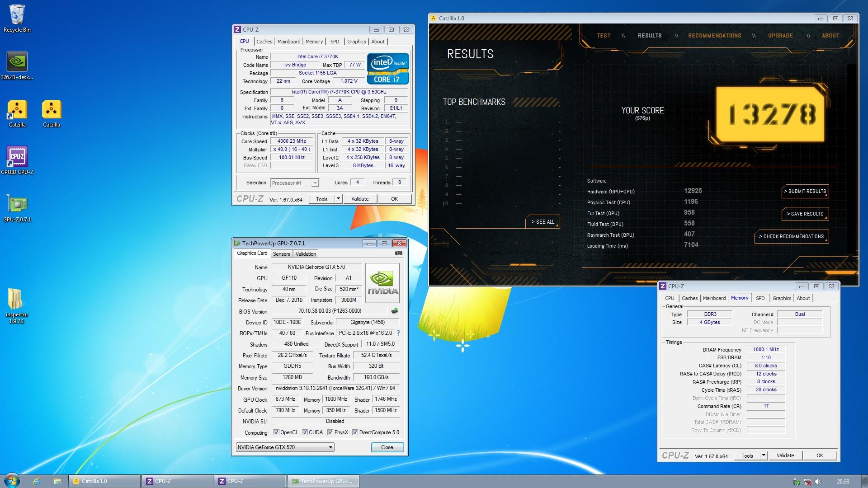
Task: Open the CPU tab in CPU-Z memory window
Action: (x=670, y=298)
